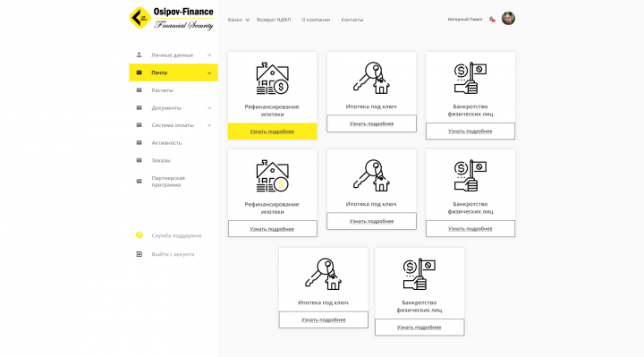Click Выйти с аккаунта link
Image resolution: width=644 pixels, height=357 pixels.
[x=173, y=254]
